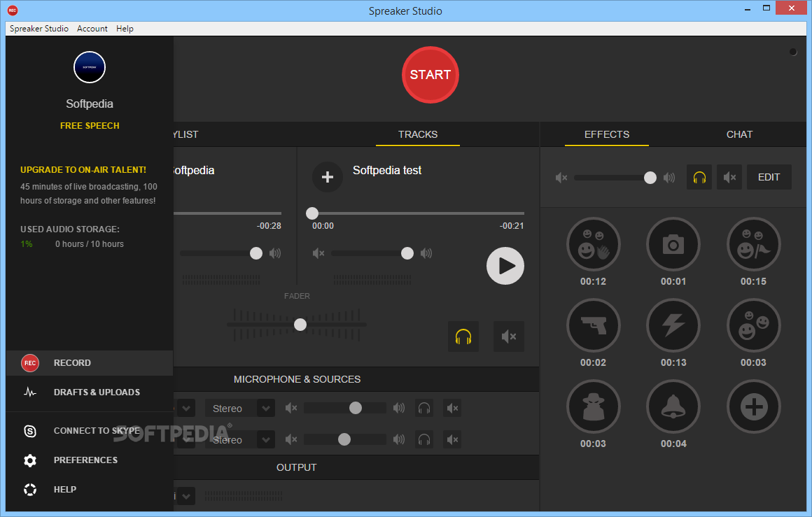Play the Softpedia test track
The height and width of the screenshot is (517, 812).
click(x=505, y=265)
